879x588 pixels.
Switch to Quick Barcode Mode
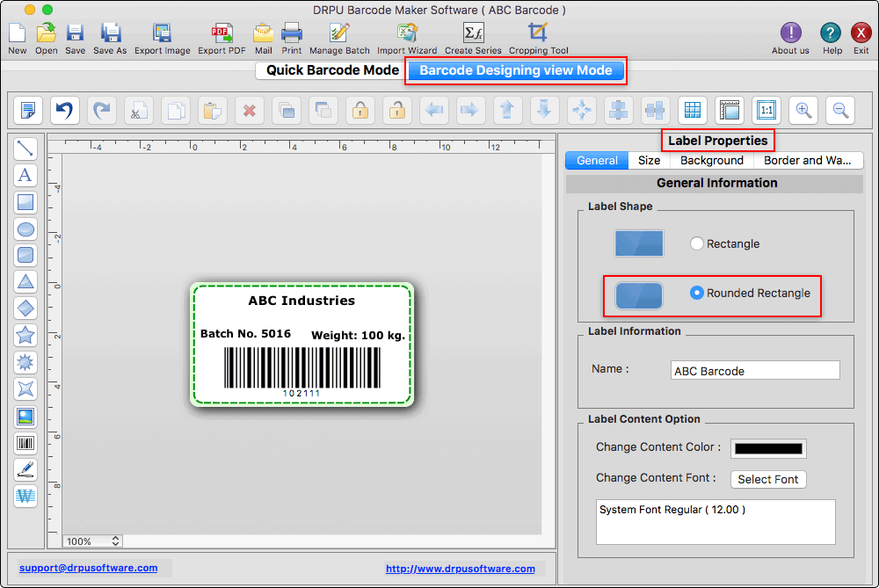point(332,70)
